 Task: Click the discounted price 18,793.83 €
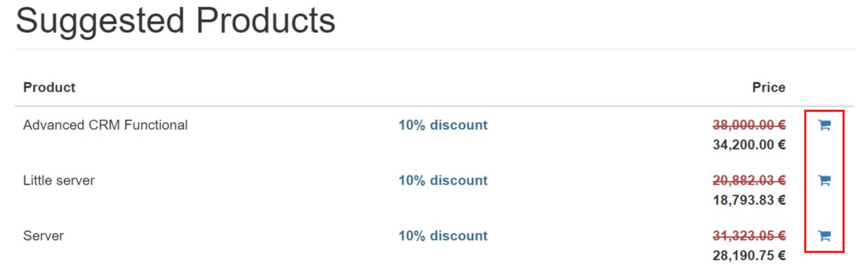tap(748, 200)
